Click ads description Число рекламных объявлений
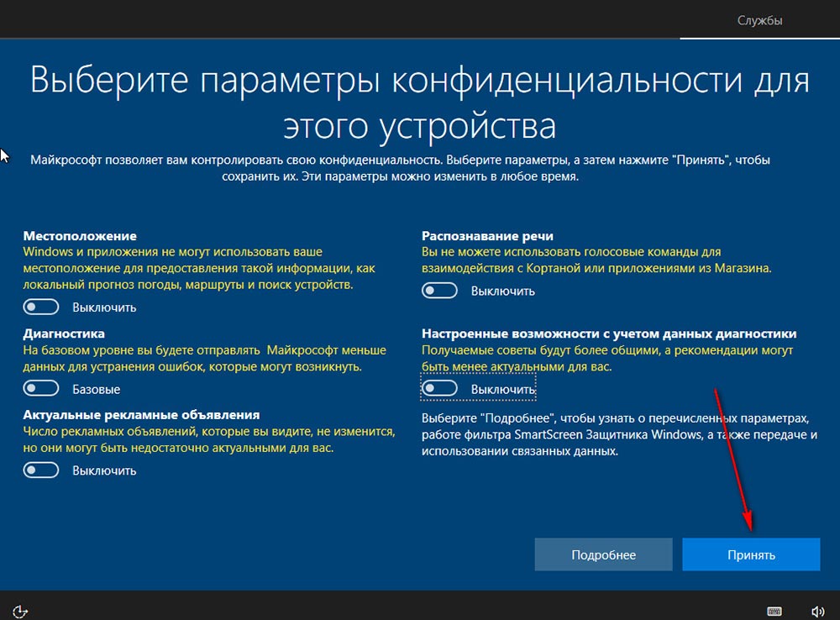Image resolution: width=840 pixels, height=620 pixels. (x=209, y=439)
